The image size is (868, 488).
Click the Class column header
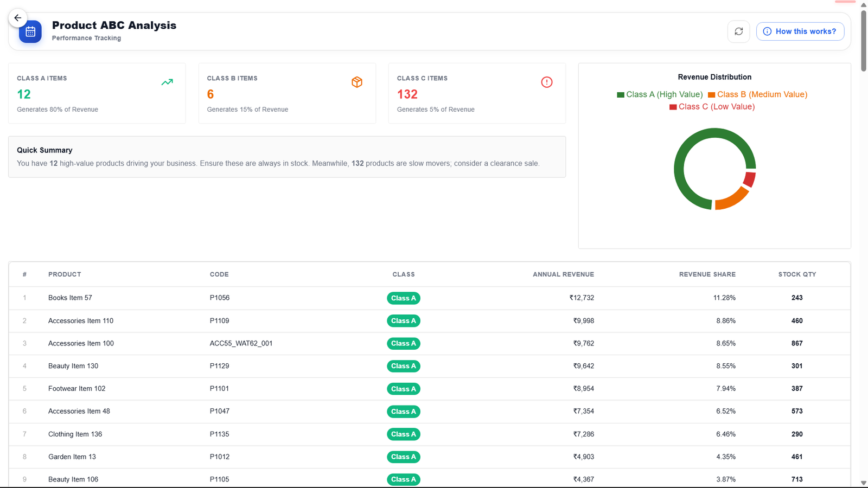404,274
